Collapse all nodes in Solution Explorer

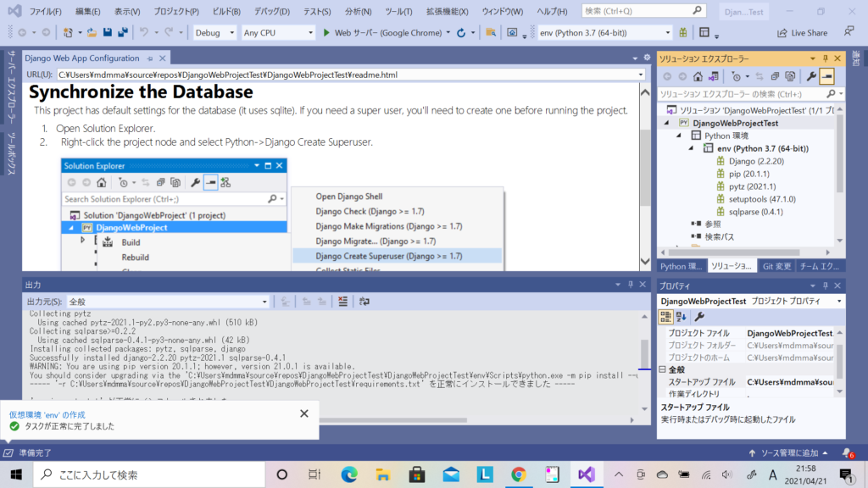(775, 76)
